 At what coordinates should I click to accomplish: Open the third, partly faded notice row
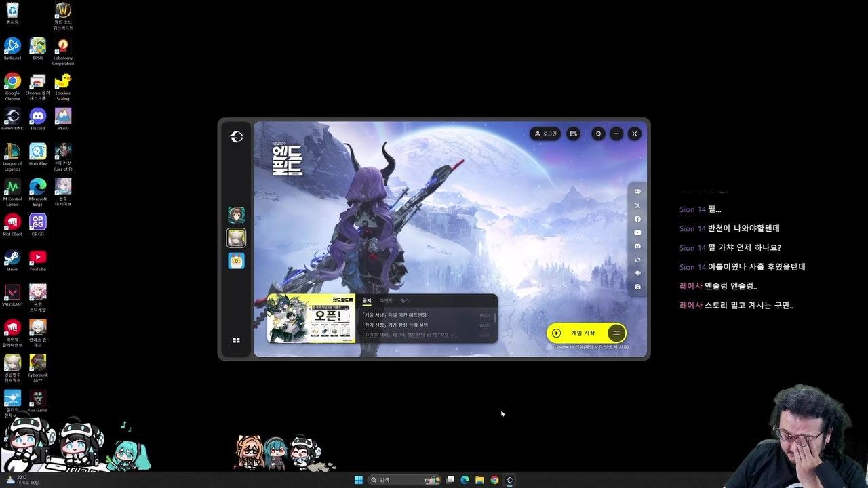point(426,335)
